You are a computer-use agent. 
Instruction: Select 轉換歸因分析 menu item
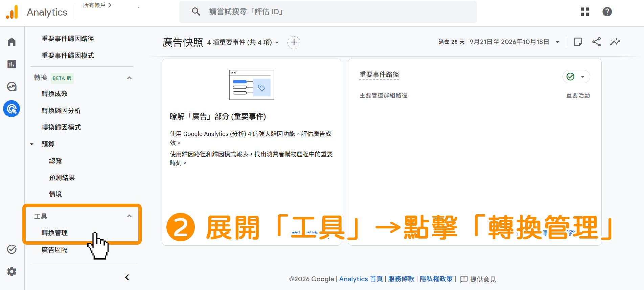pyautogui.click(x=61, y=111)
